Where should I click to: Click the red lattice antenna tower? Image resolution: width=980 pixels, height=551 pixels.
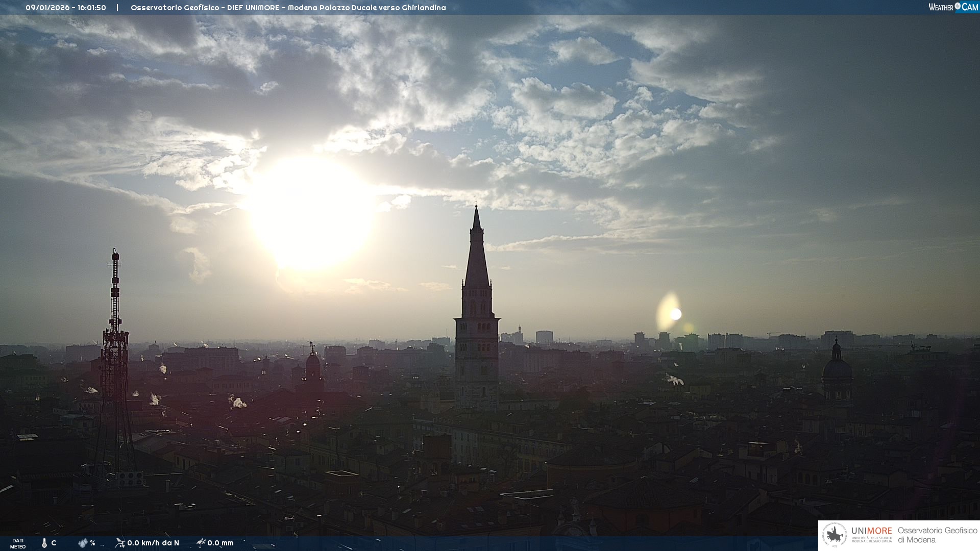point(115,357)
